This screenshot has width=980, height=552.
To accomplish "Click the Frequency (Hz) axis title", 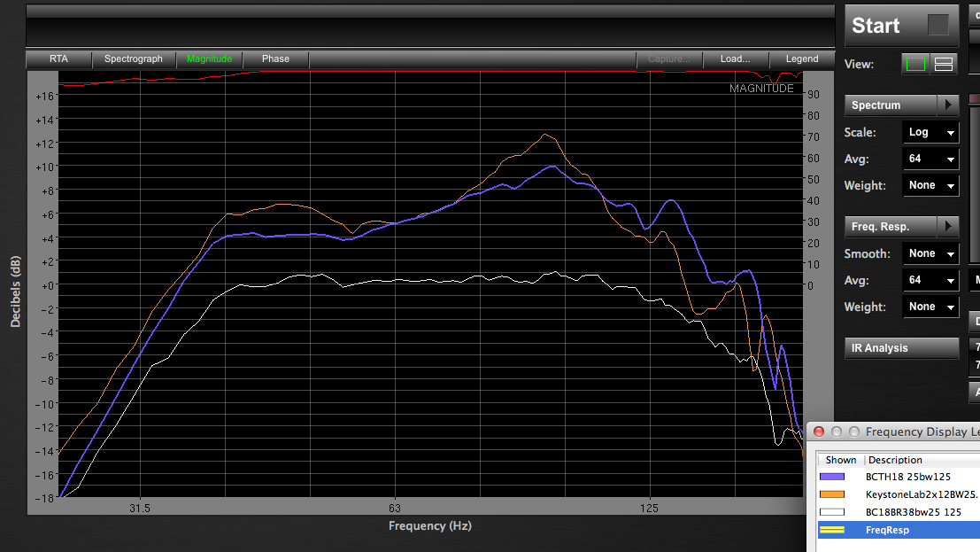I will 430,526.
